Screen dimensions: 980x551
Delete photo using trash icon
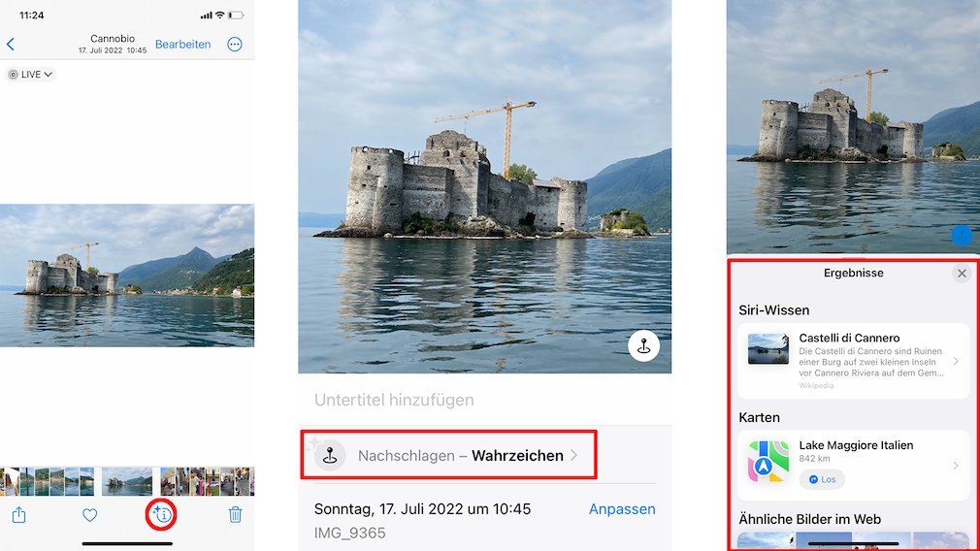(235, 515)
